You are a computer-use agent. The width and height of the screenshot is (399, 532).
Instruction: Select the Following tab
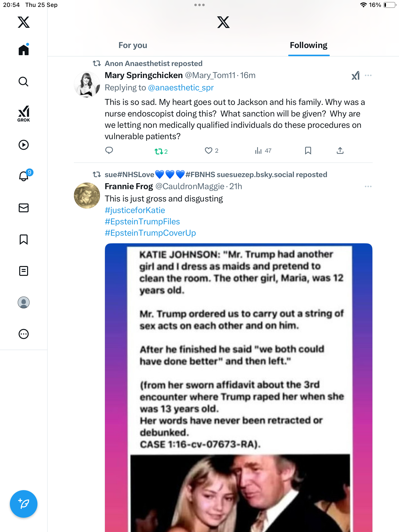click(x=309, y=45)
